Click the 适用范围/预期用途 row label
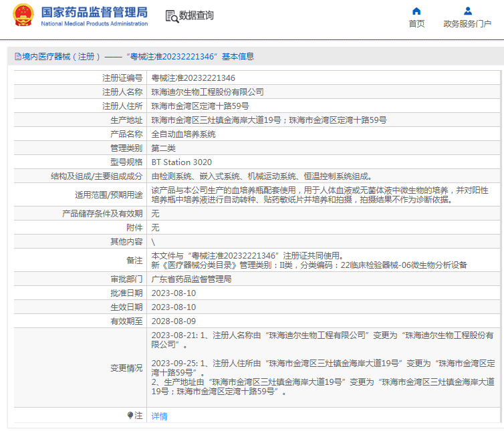504x431 pixels. tap(109, 195)
